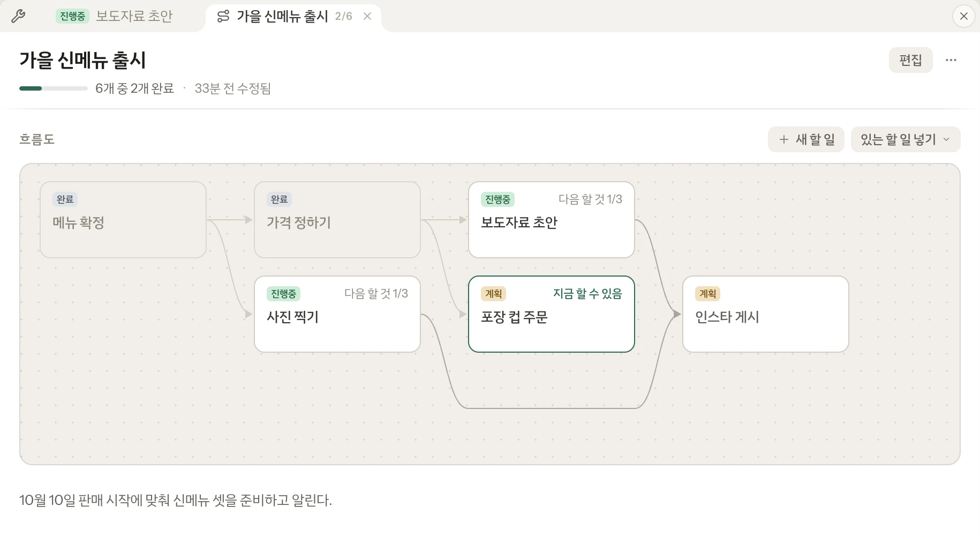Click the 진행중 badge on 사진 찍기
The height and width of the screenshot is (536, 980).
[x=283, y=294]
